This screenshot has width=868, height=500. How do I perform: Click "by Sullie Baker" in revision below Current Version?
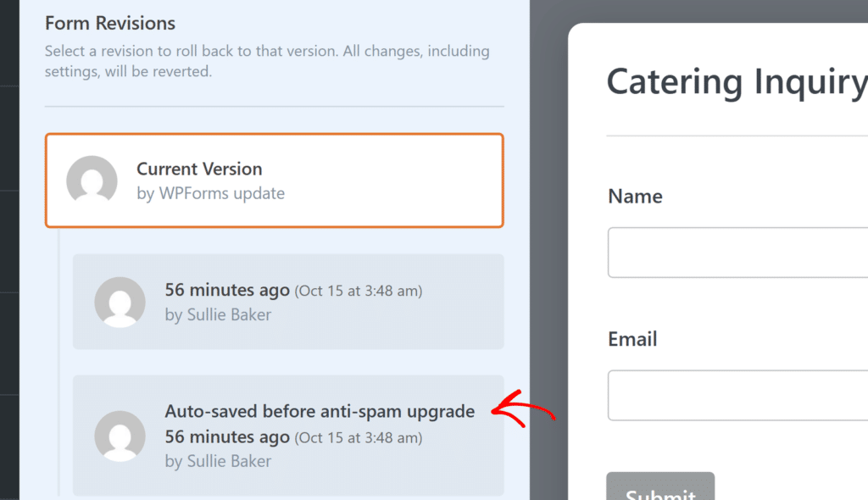(218, 314)
